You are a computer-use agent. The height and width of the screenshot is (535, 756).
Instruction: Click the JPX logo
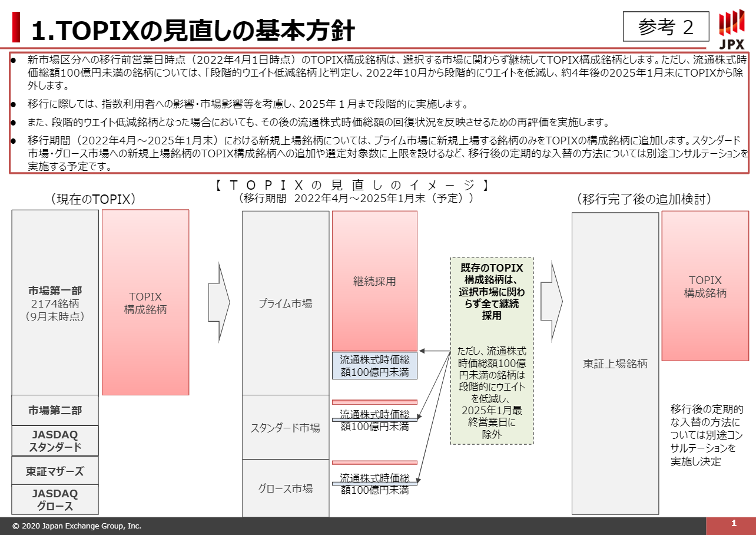pos(731,29)
